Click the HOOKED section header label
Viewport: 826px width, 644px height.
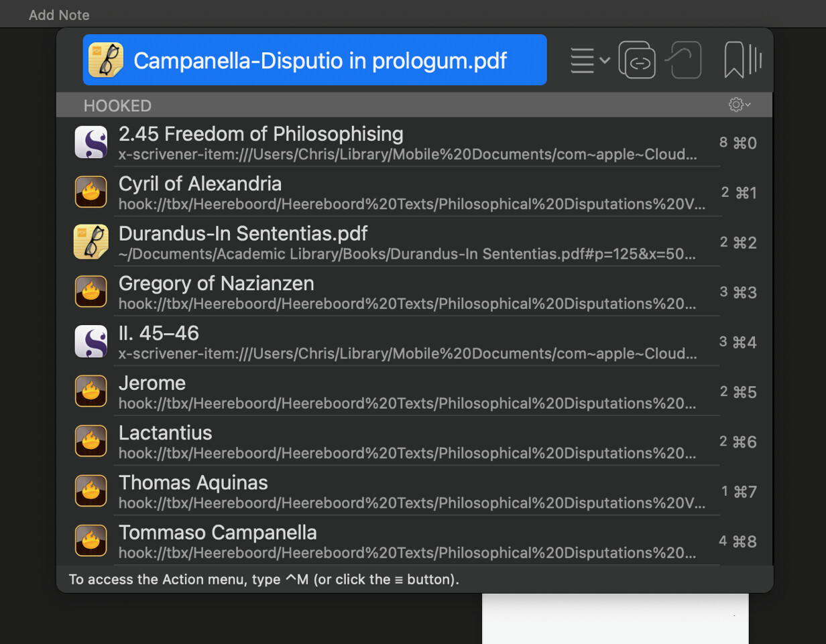click(117, 106)
